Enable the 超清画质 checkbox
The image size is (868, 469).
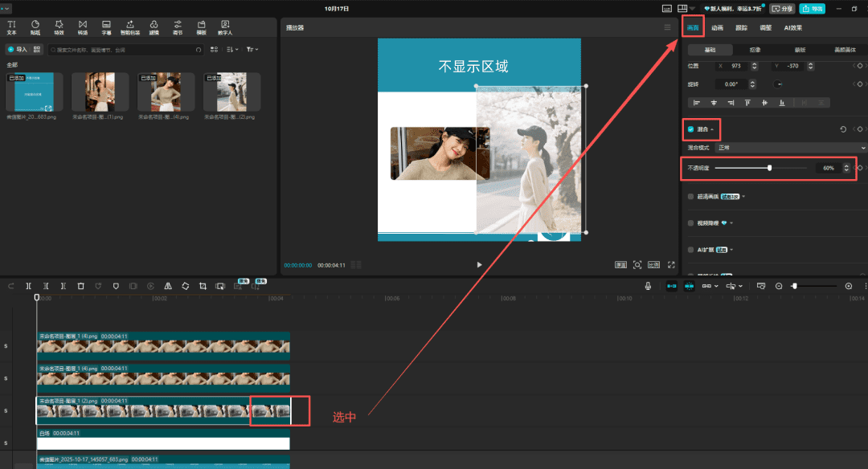coord(690,196)
